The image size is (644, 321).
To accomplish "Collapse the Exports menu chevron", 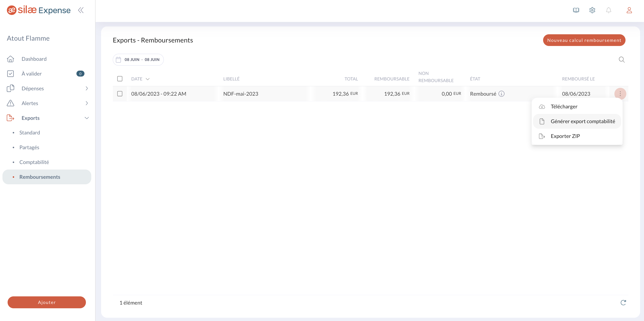I will (87, 118).
